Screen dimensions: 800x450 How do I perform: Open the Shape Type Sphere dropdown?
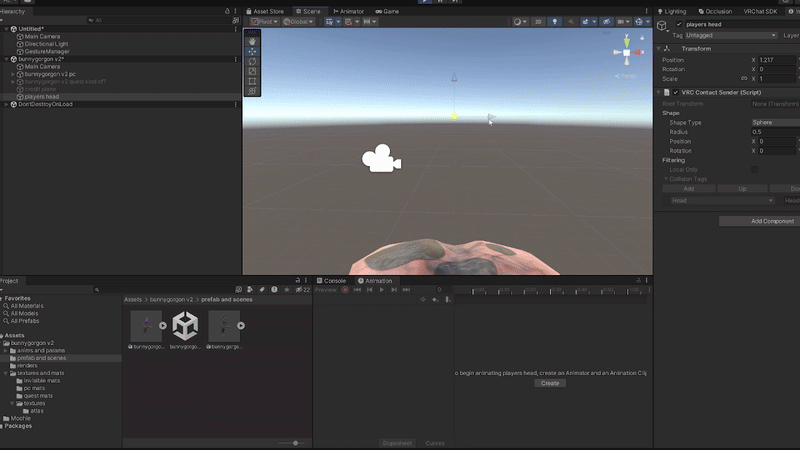[775, 122]
